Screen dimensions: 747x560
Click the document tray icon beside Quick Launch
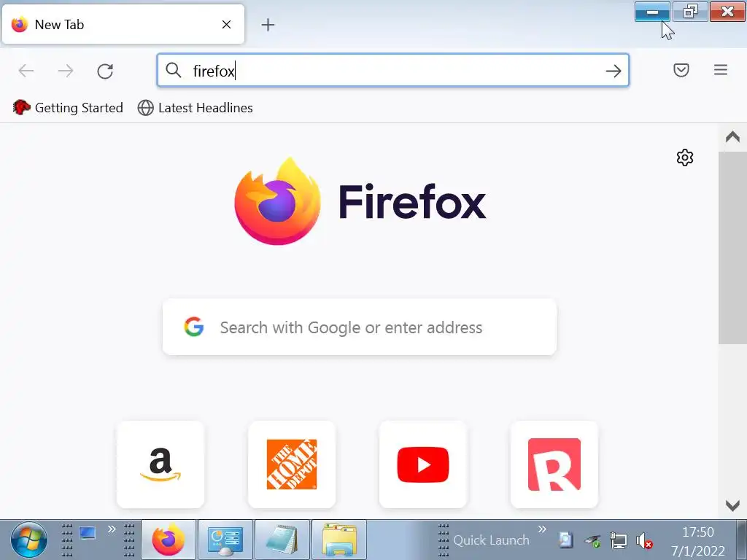(x=565, y=540)
